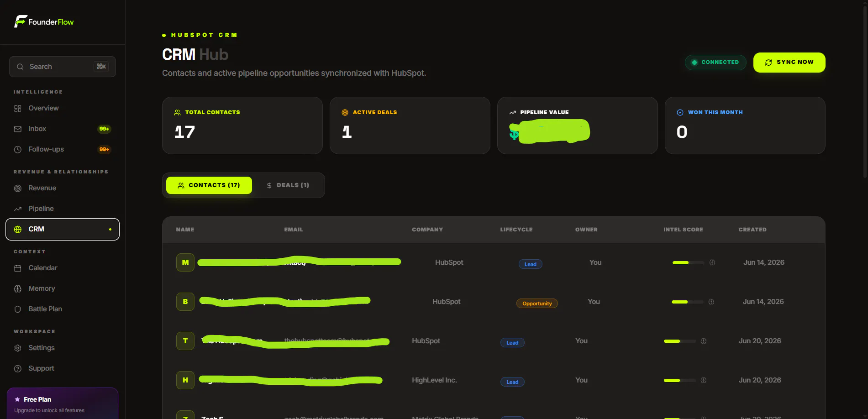This screenshot has width=868, height=419.
Task: Click the Lead badge in HighLevel Inc. row
Action: [x=512, y=382]
